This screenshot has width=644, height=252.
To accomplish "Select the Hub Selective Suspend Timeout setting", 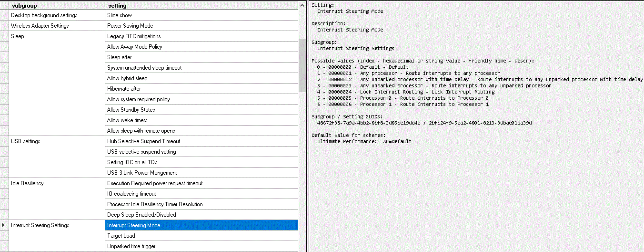I will click(201, 141).
